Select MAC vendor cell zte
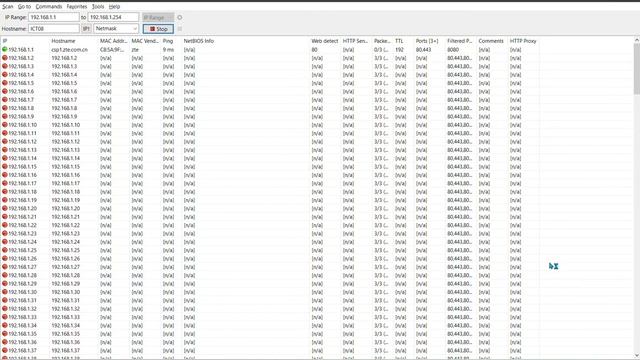 click(135, 50)
